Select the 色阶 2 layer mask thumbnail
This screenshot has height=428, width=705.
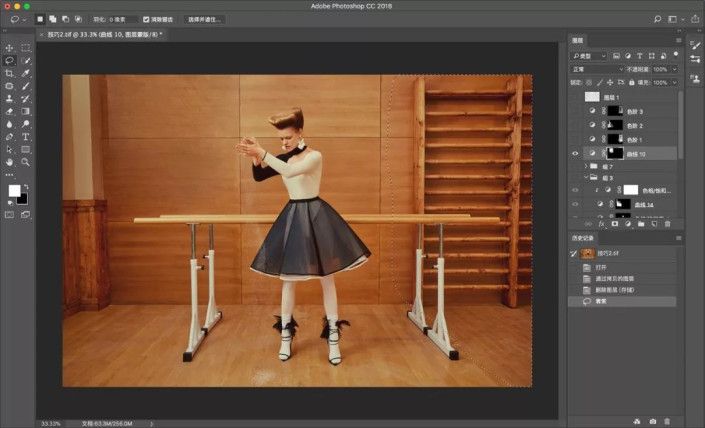615,125
